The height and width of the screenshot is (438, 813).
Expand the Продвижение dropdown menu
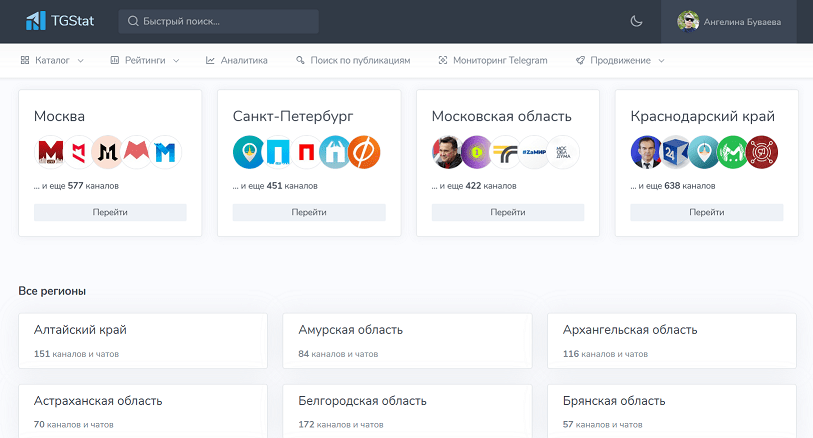(x=620, y=60)
